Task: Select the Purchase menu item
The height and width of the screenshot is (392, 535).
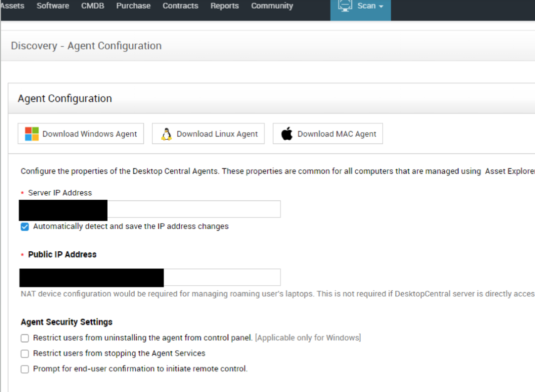Action: [133, 6]
